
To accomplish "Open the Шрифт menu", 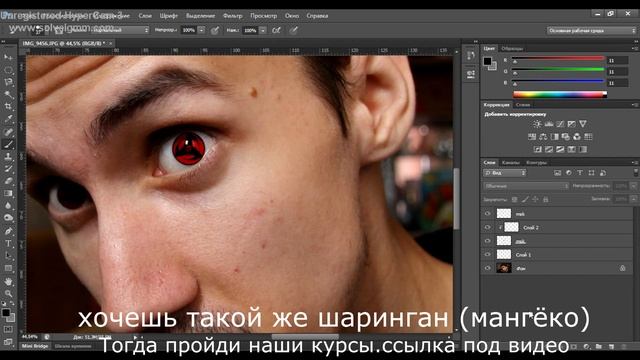I will (x=169, y=16).
